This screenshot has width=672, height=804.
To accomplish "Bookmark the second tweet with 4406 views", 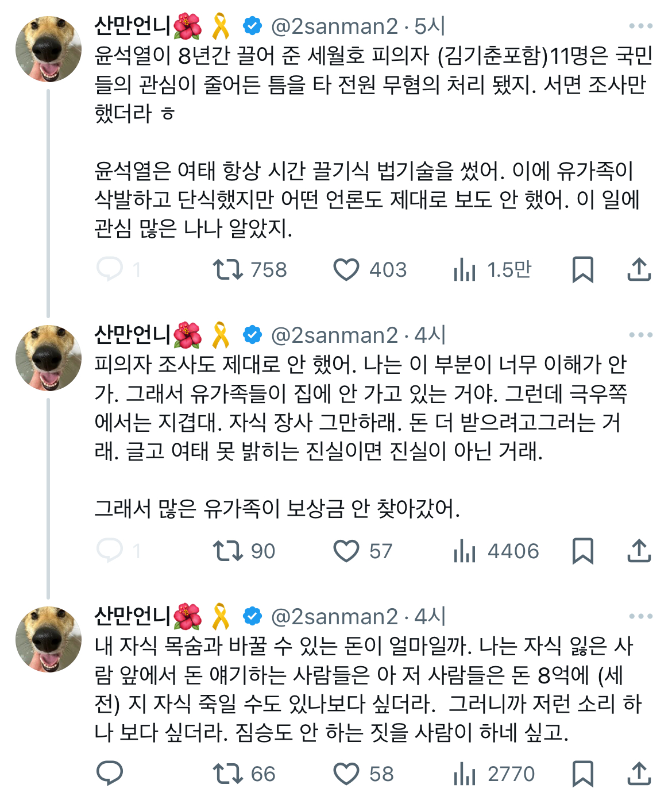I will coord(582,551).
